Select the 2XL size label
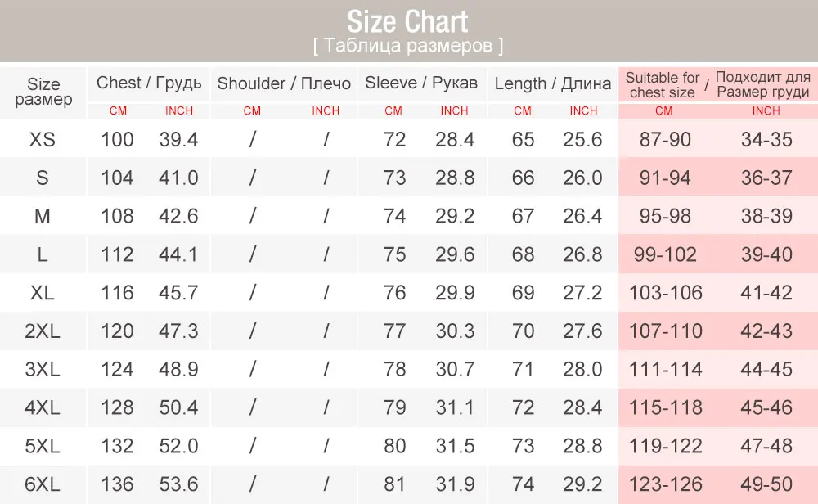The height and width of the screenshot is (504, 818). tap(43, 331)
